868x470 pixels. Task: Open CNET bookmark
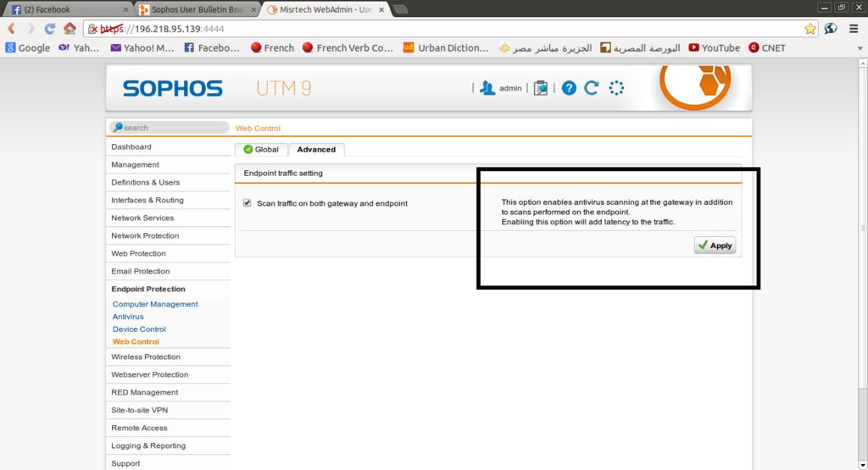tap(767, 48)
